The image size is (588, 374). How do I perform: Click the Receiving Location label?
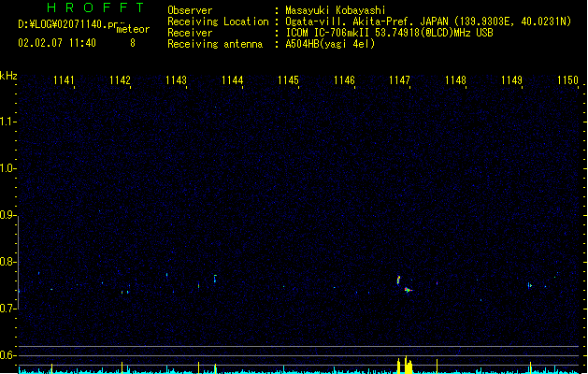218,22
